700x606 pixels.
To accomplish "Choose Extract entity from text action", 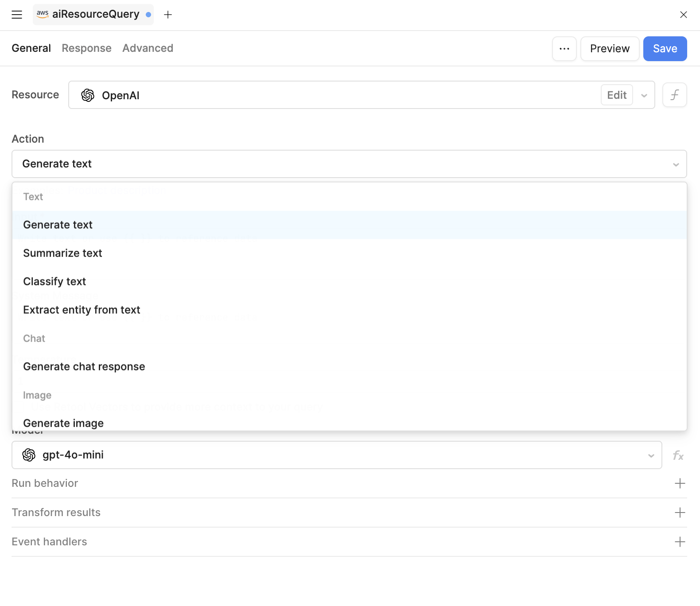I will coord(349,310).
